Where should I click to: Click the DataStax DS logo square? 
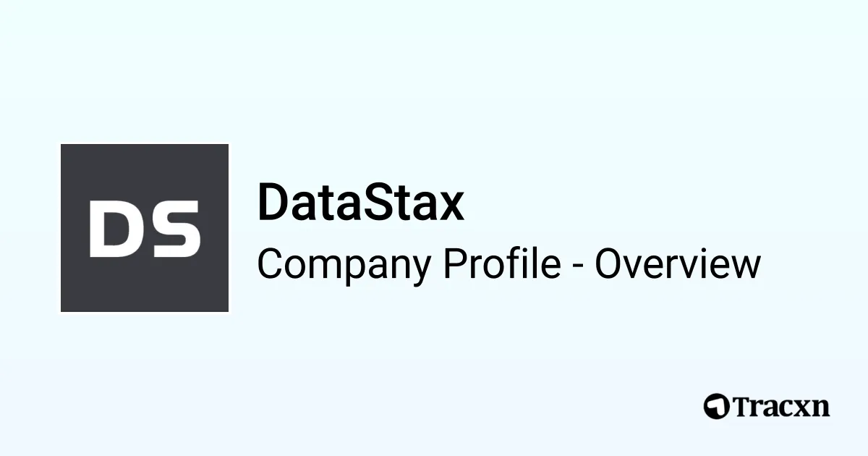tap(144, 228)
